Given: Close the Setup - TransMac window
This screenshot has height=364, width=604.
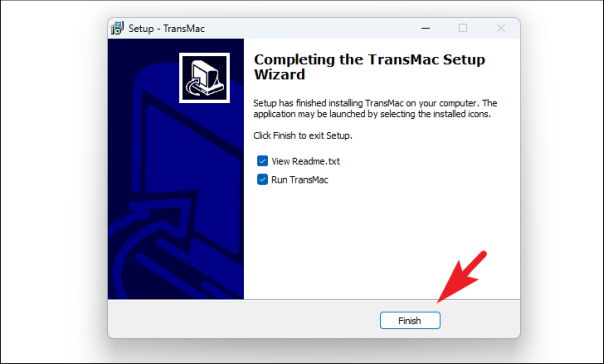Looking at the screenshot, I should point(501,28).
